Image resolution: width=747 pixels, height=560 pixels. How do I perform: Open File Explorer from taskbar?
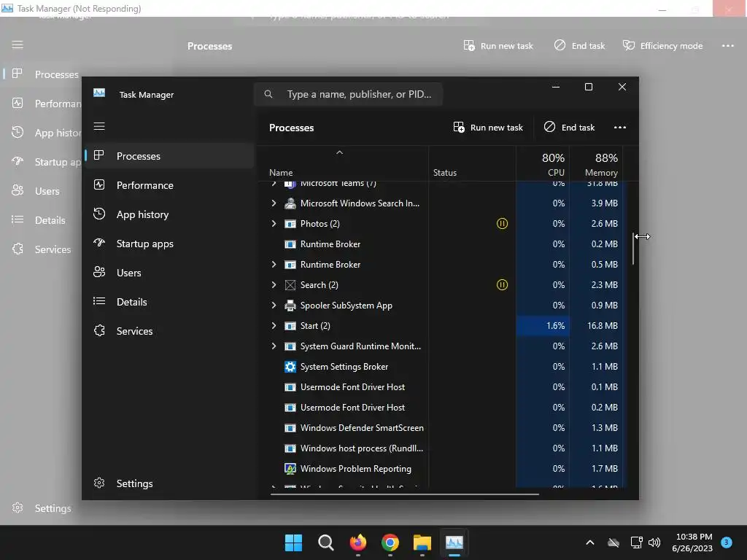tap(422, 542)
